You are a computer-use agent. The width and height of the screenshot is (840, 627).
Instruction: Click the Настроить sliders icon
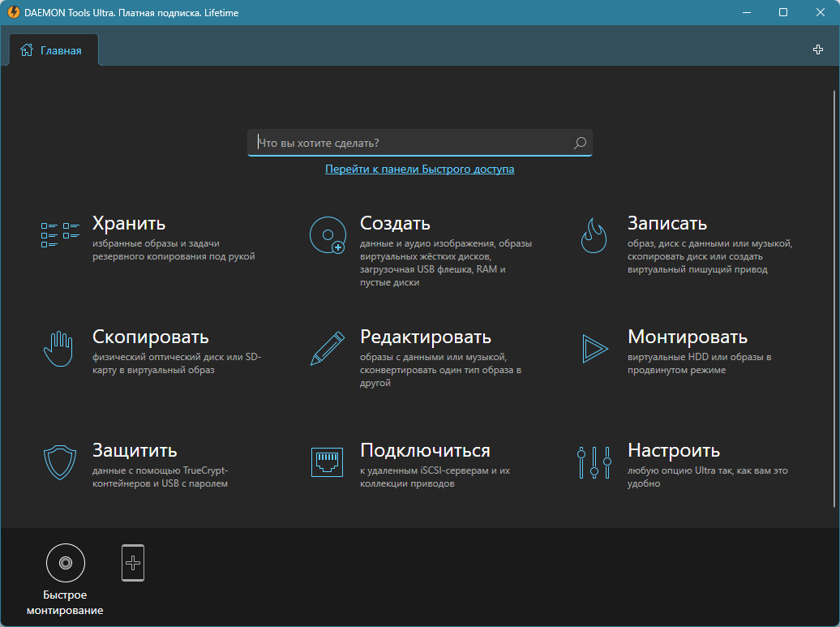pyautogui.click(x=594, y=462)
